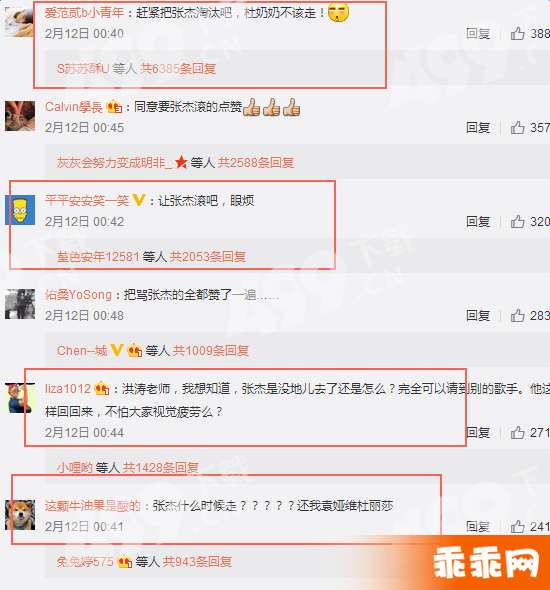550x590 pixels.
Task: Open the 共943条回复 reply thread
Action: click(197, 561)
